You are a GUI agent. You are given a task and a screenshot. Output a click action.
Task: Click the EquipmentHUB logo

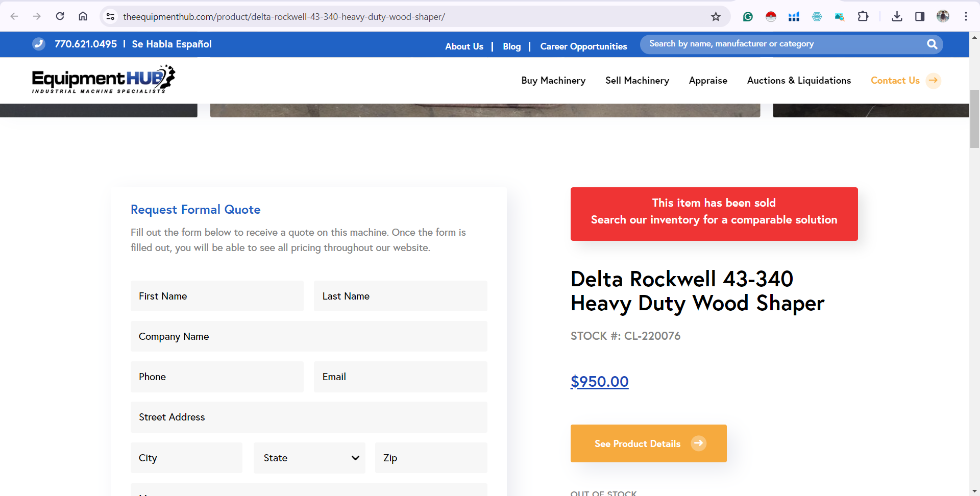[x=104, y=79]
